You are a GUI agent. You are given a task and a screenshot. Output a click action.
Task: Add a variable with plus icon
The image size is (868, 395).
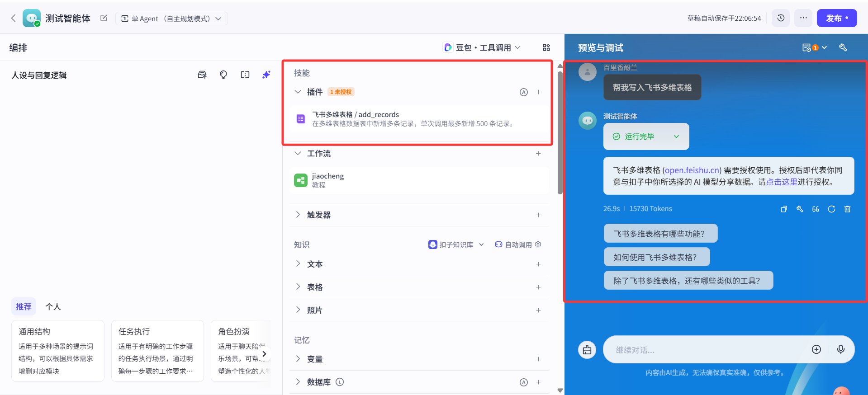[x=538, y=359]
